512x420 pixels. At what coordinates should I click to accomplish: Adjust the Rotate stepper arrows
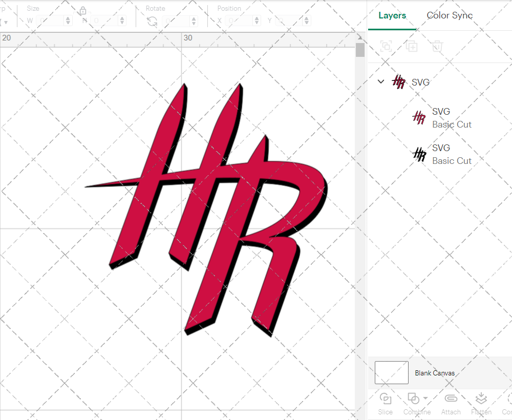pos(194,21)
